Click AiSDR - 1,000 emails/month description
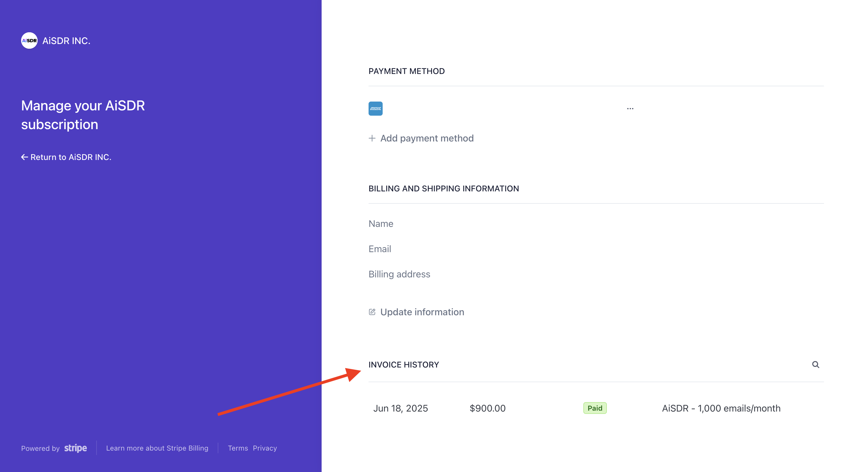Image resolution: width=868 pixels, height=472 pixels. 721,408
